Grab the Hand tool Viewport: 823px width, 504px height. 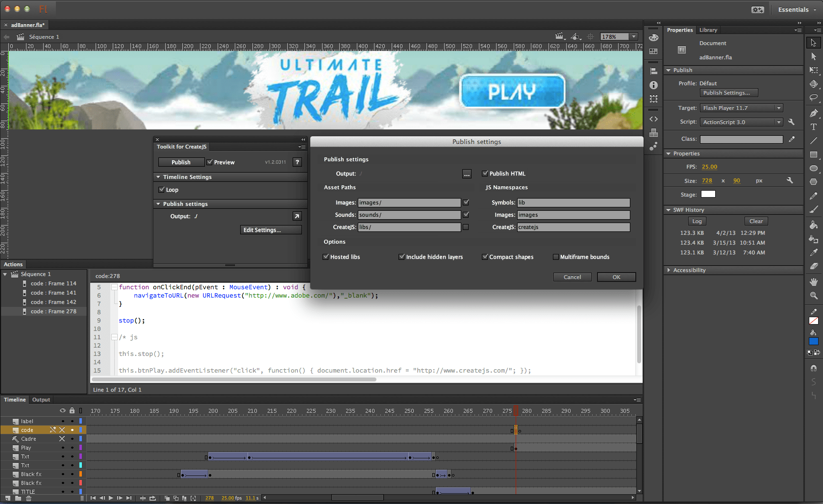[x=813, y=281]
